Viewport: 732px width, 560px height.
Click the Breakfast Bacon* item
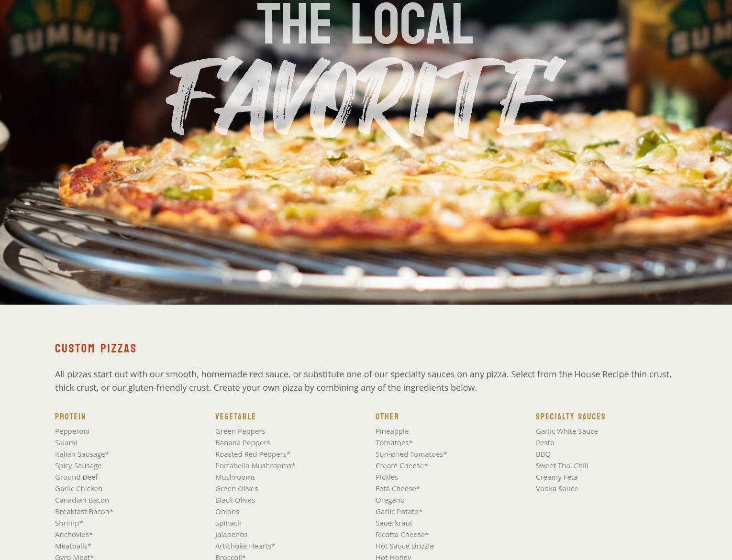click(x=84, y=511)
